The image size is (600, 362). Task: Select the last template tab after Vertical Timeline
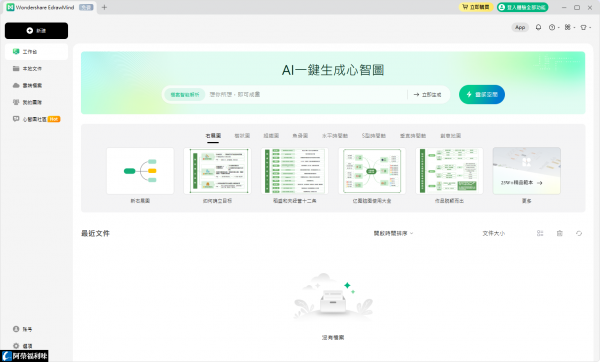click(450, 136)
